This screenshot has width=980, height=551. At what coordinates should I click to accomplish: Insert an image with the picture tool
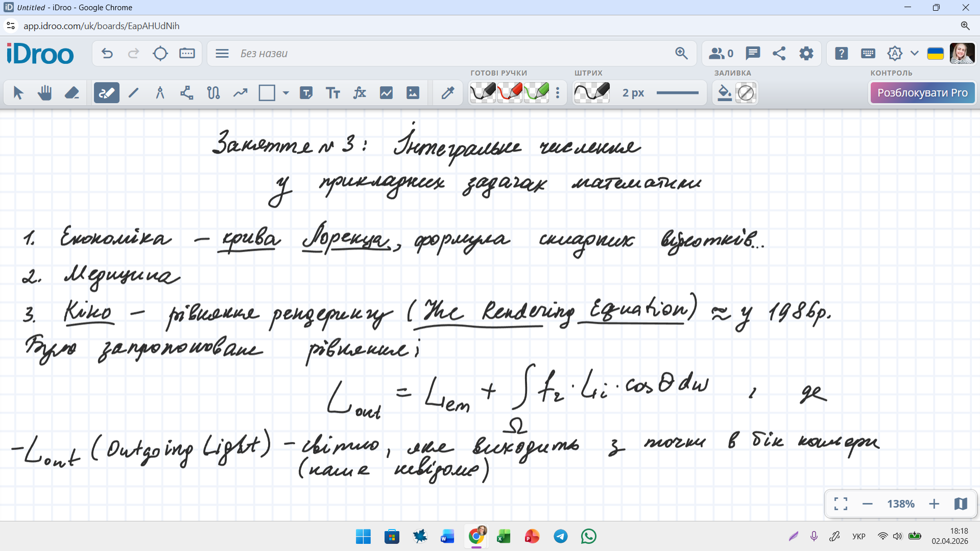click(413, 93)
